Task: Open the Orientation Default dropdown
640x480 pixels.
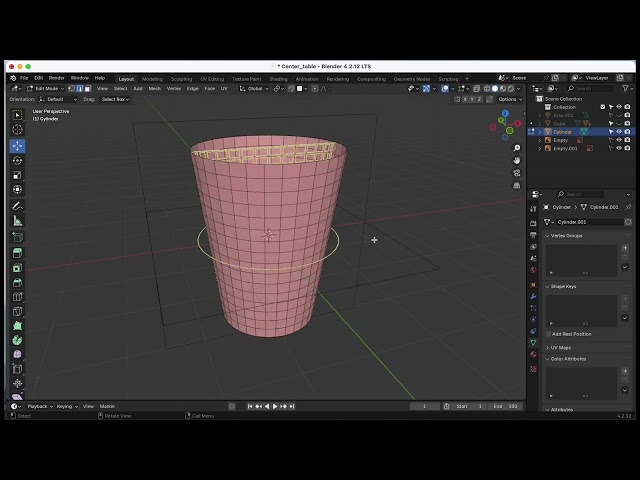Action: pyautogui.click(x=58, y=99)
